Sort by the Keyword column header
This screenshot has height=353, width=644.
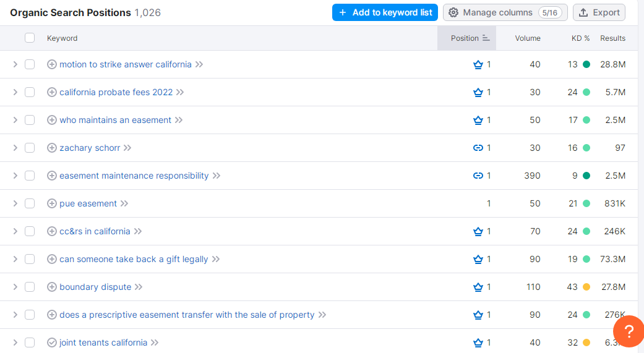pos(62,38)
